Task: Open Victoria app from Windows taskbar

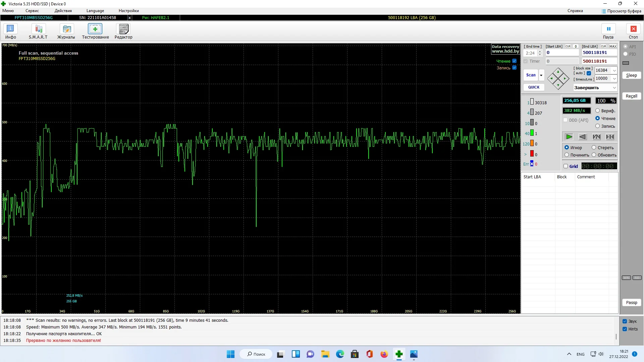Action: click(399, 354)
